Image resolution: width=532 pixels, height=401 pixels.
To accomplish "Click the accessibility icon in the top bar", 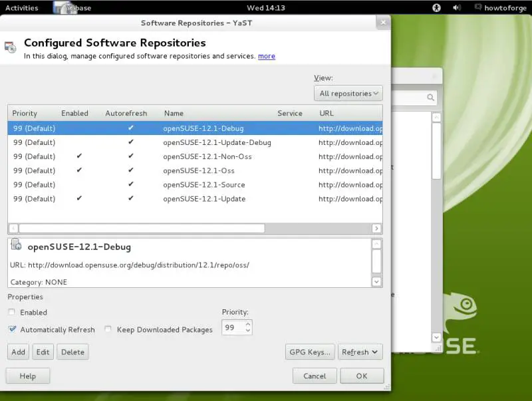I will click(x=436, y=8).
